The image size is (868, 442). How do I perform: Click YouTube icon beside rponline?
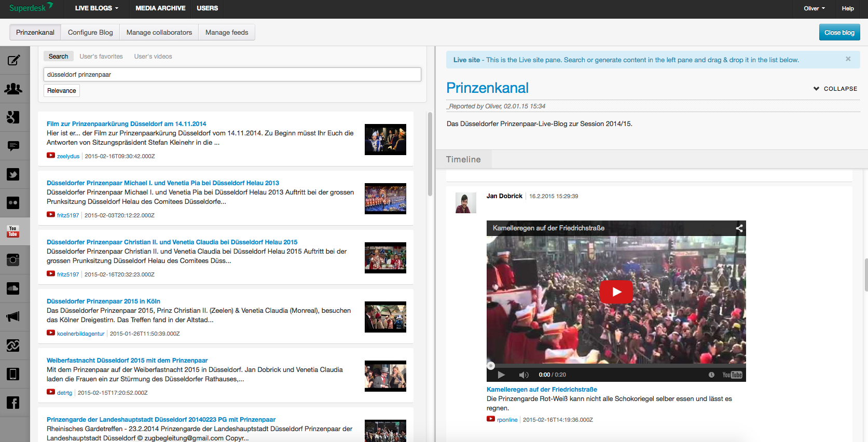click(x=491, y=419)
